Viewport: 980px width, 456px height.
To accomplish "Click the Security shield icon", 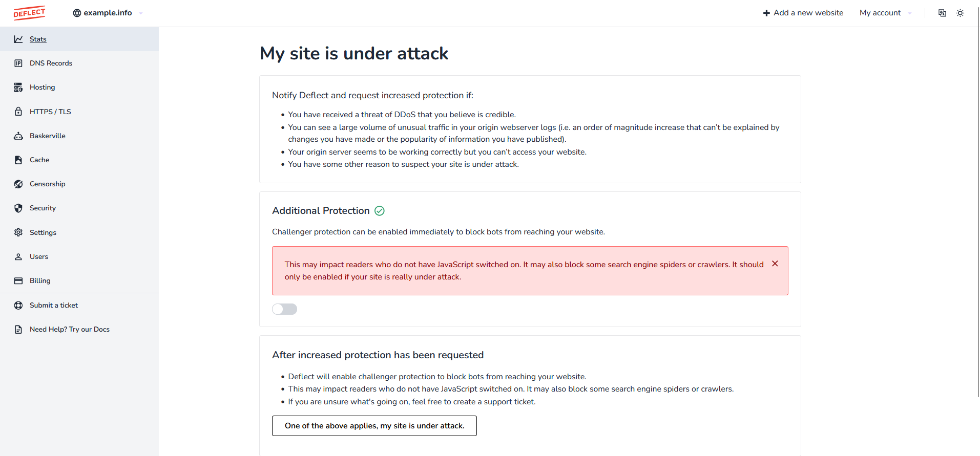I will pos(18,208).
